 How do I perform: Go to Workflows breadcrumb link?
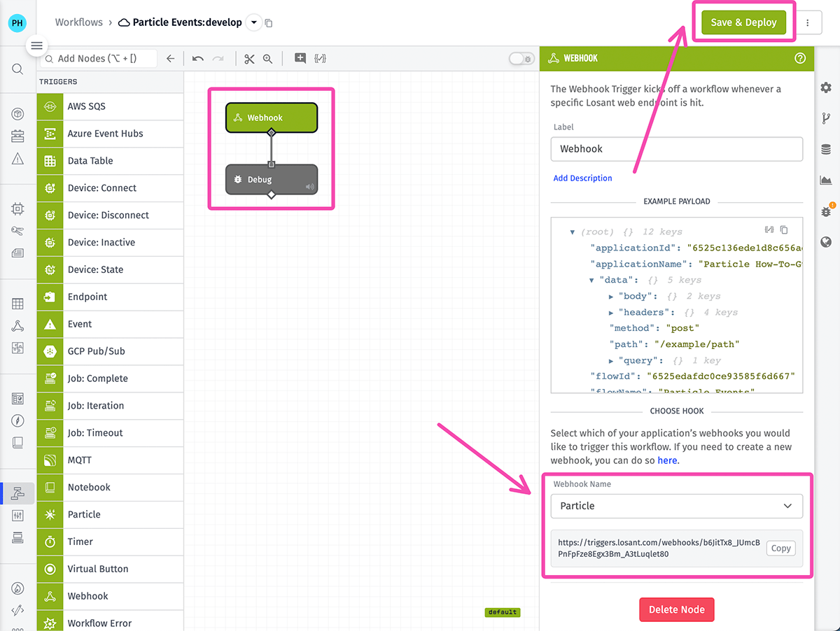pyautogui.click(x=79, y=22)
